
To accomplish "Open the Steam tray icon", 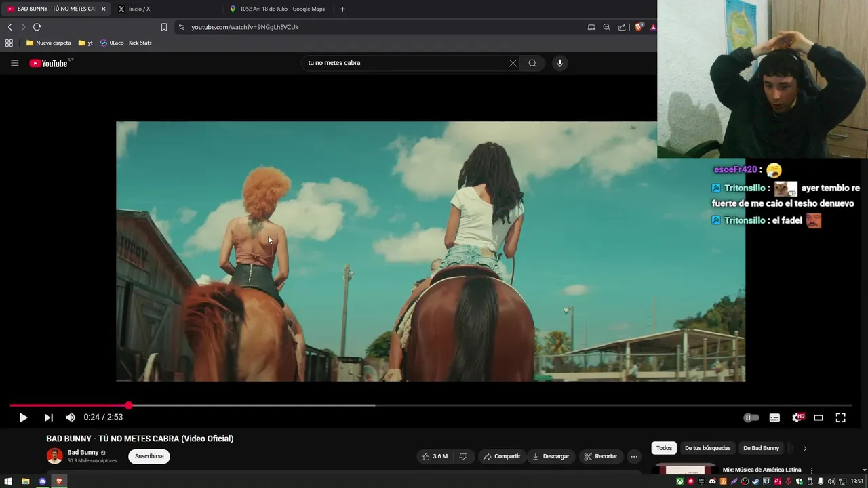I will pyautogui.click(x=755, y=481).
